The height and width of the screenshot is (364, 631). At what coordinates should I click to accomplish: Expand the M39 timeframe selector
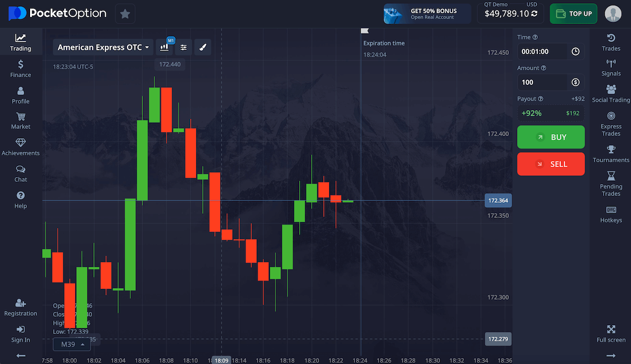coord(72,344)
